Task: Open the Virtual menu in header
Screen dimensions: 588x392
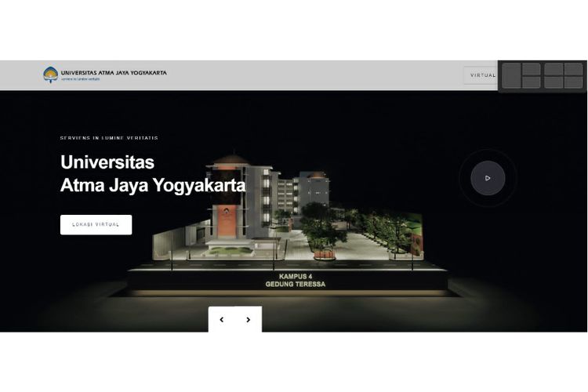Action: tap(482, 75)
